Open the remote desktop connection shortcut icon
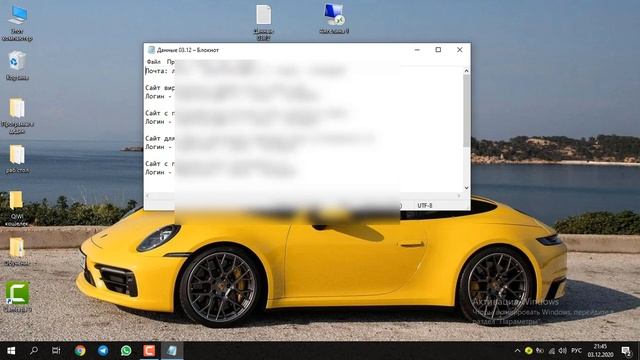640x360 pixels. click(x=334, y=18)
